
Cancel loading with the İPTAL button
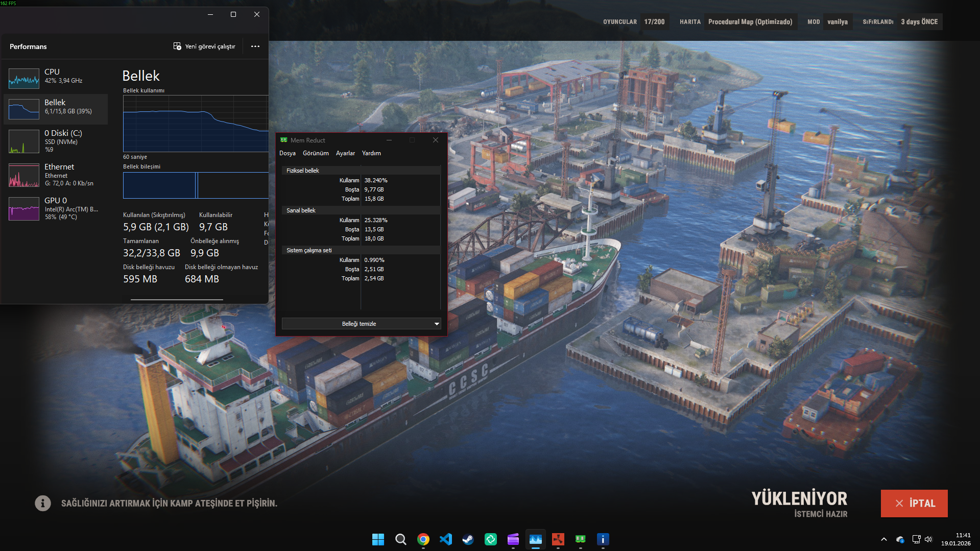click(x=914, y=504)
